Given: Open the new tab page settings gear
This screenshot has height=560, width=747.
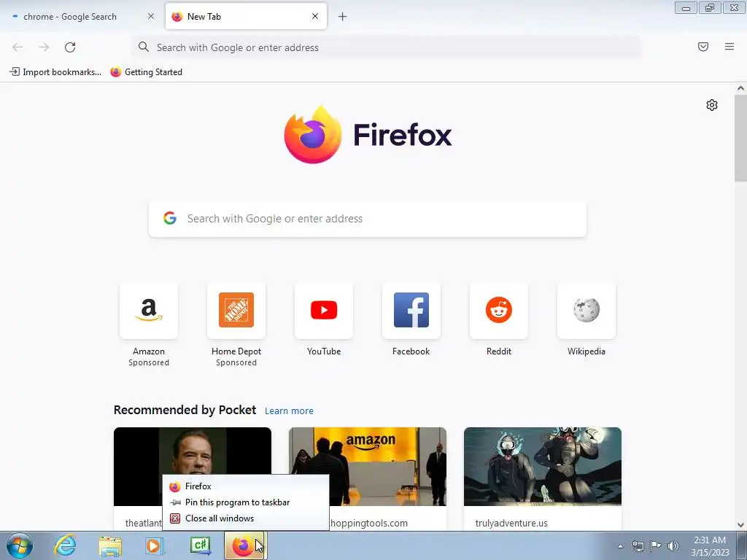Looking at the screenshot, I should pos(712,105).
